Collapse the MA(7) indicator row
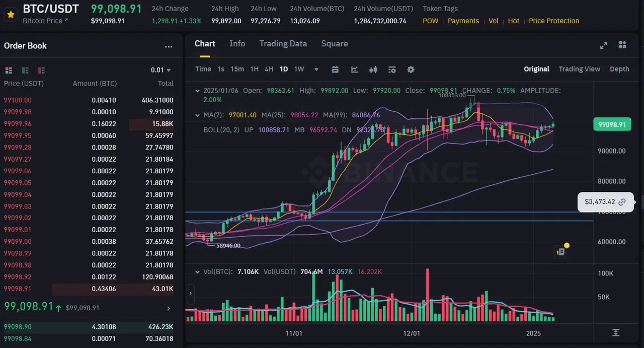 click(197, 115)
